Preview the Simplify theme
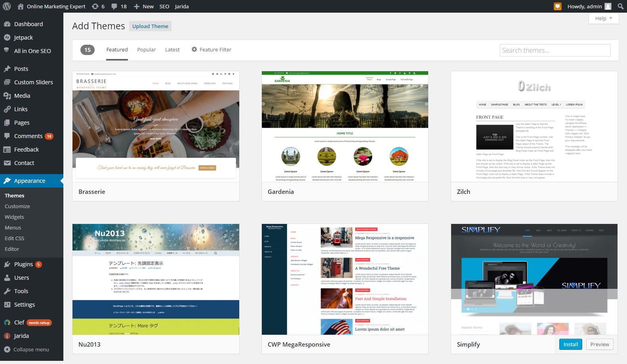Viewport: 627px width, 364px height. pos(600,344)
